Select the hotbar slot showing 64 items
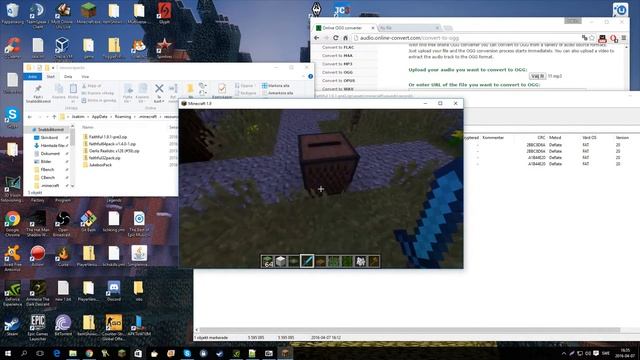 pyautogui.click(x=267, y=261)
